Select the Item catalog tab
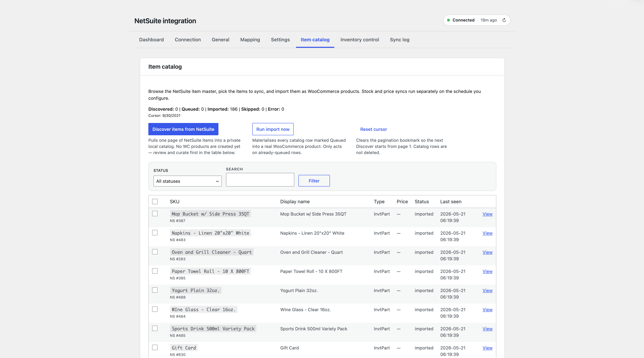The width and height of the screenshot is (644, 358). point(315,39)
